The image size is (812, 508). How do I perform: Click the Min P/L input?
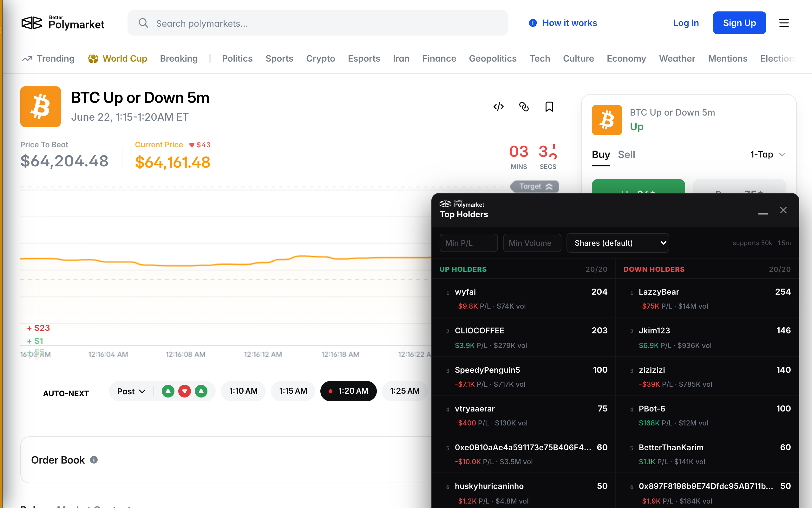tap(468, 243)
